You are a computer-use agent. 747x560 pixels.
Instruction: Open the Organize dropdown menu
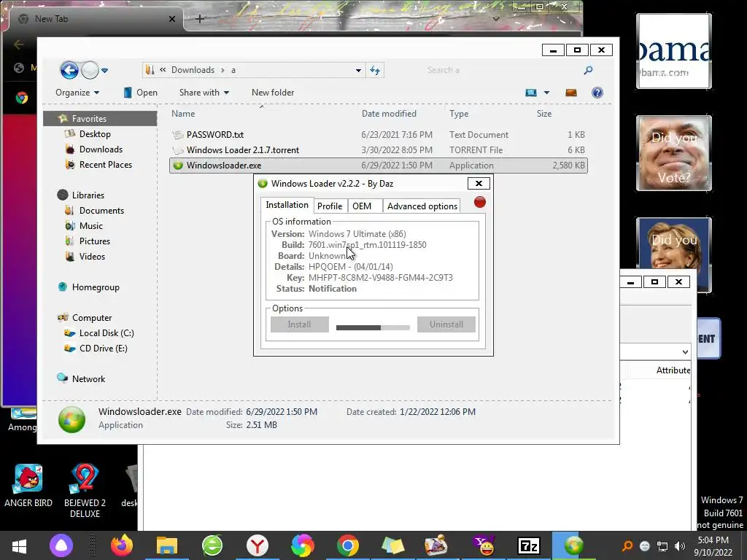click(77, 93)
